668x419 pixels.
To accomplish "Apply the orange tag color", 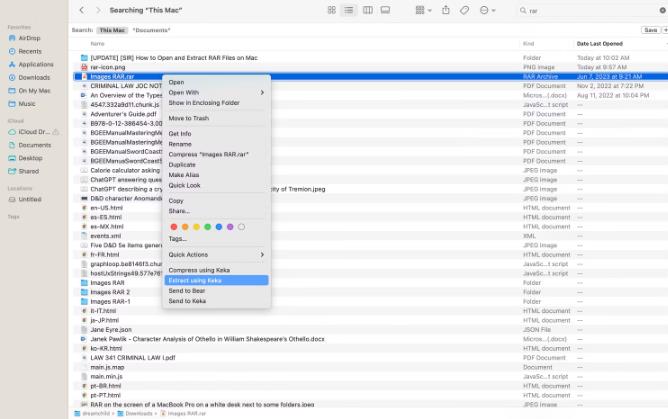I will tap(185, 227).
